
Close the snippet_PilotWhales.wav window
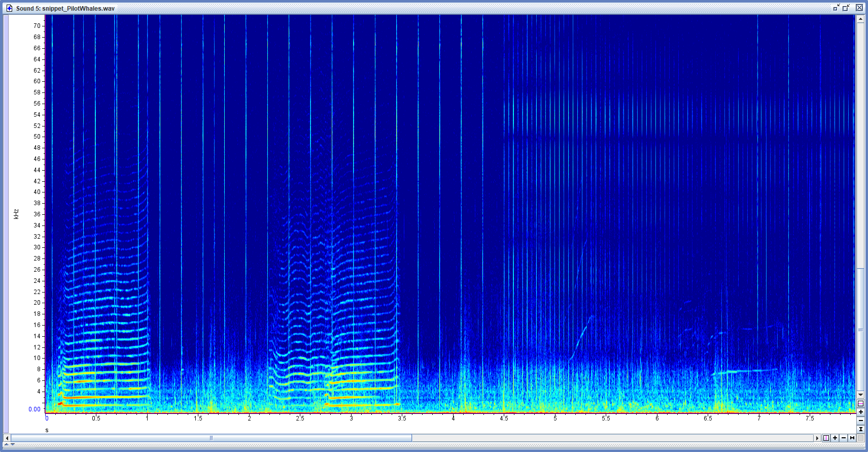[859, 8]
